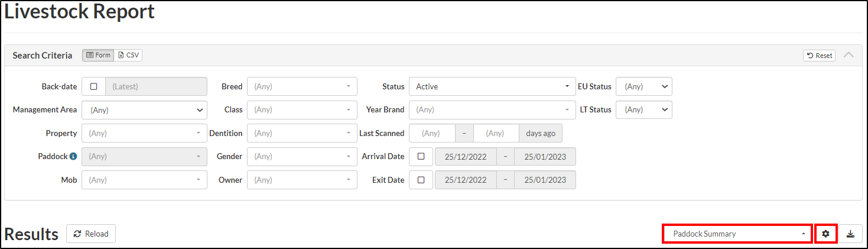Click the Paddock info icon
The height and width of the screenshot is (249, 868).
pyautogui.click(x=73, y=157)
